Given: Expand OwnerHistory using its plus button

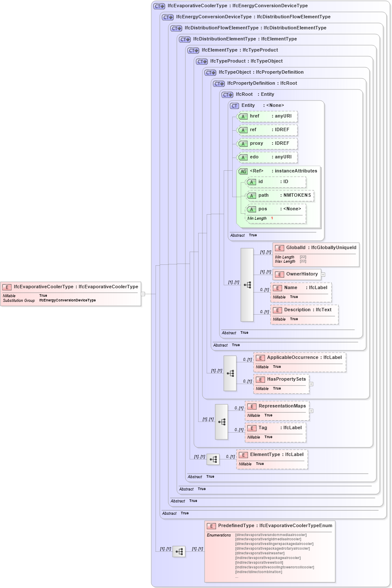Looking at the screenshot, I should [x=323, y=275].
